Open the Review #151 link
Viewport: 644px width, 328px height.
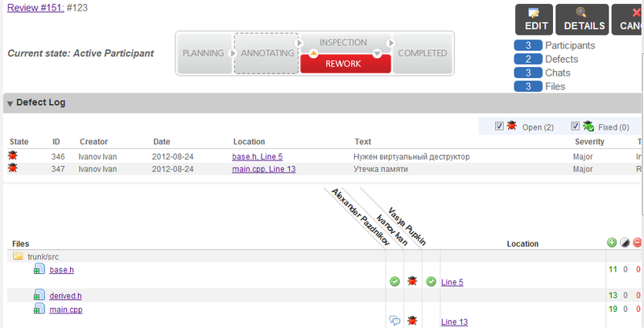coord(35,8)
